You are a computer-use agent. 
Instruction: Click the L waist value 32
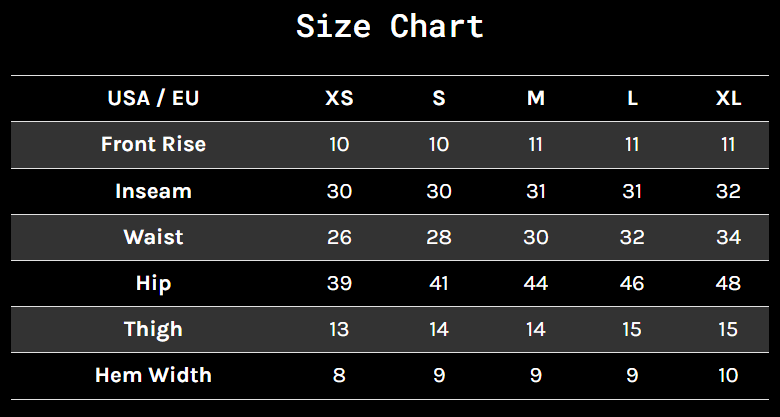click(x=632, y=237)
